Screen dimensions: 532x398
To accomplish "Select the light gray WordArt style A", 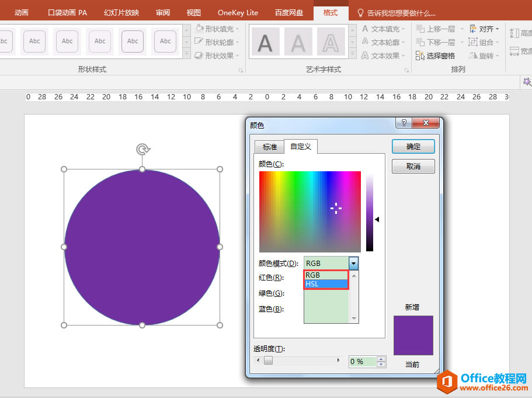I will tap(298, 41).
